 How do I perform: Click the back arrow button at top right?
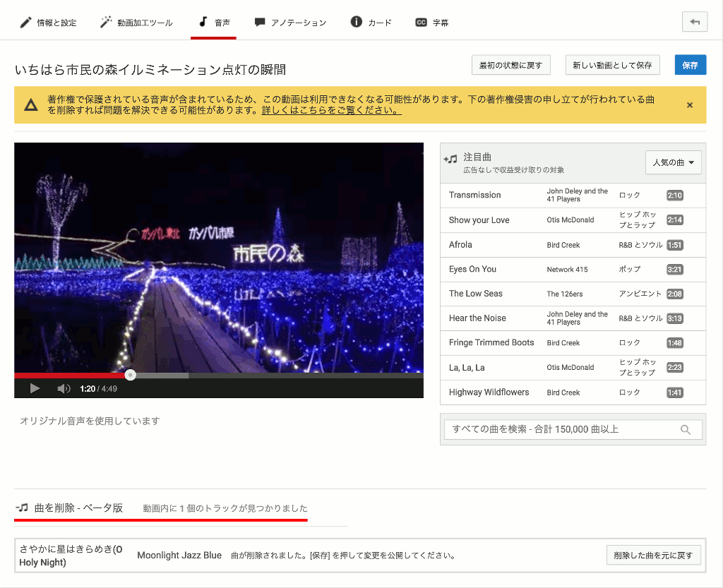tap(695, 22)
